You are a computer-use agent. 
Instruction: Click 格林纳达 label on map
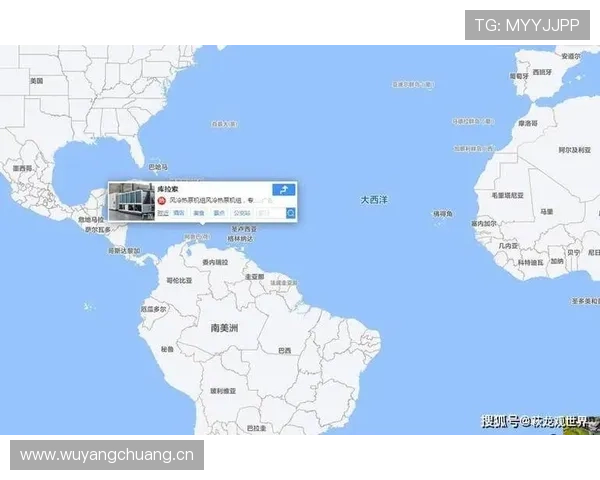(240, 238)
